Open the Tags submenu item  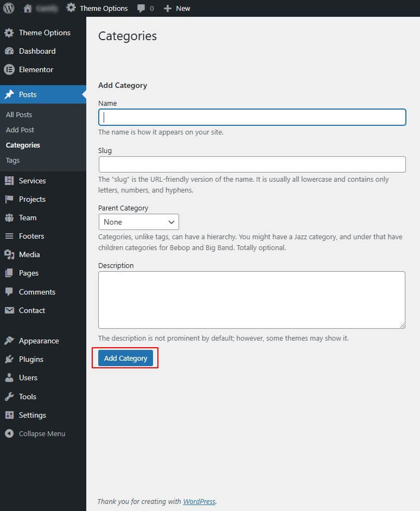(x=12, y=160)
